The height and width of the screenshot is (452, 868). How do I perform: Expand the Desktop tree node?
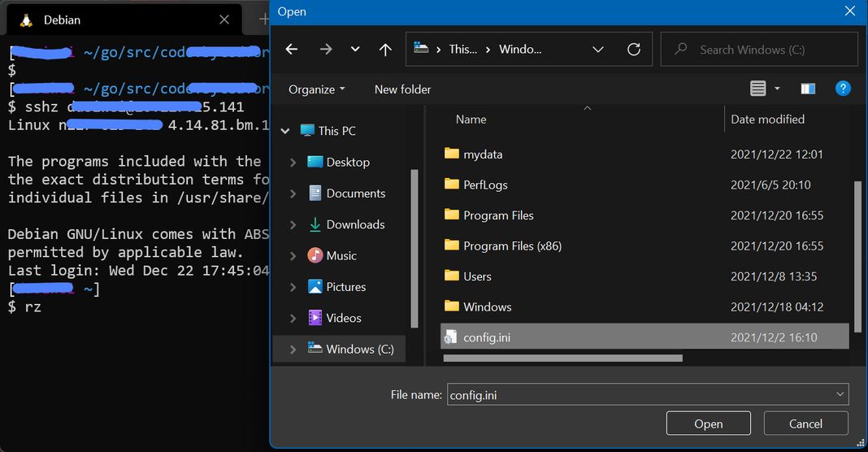pos(293,163)
